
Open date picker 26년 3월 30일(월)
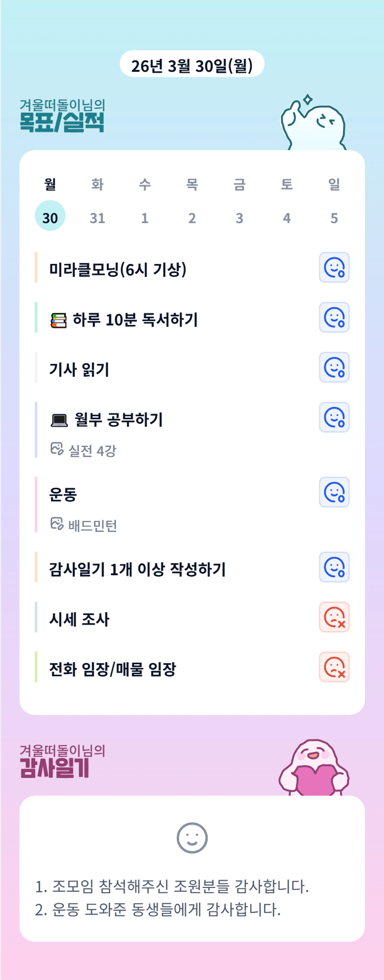(x=192, y=65)
